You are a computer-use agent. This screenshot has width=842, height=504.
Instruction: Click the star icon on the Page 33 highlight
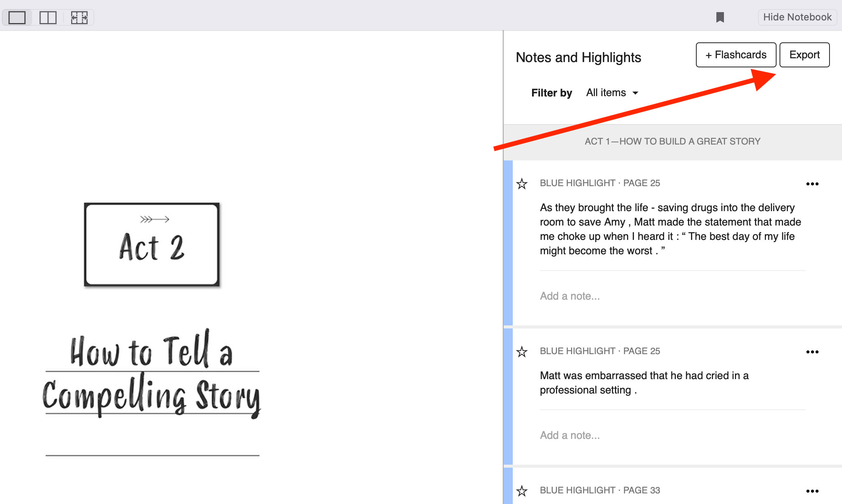[x=523, y=491]
